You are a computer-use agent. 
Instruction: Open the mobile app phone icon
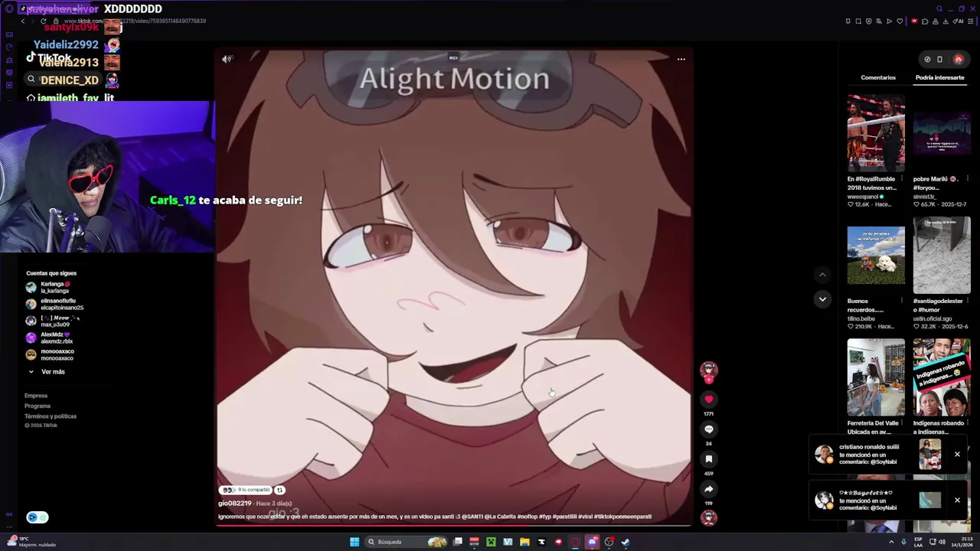point(939,59)
